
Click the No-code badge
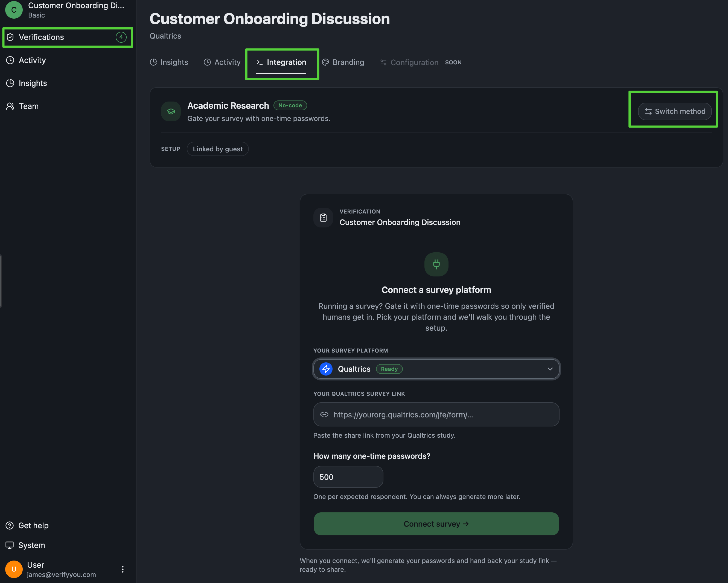(290, 105)
